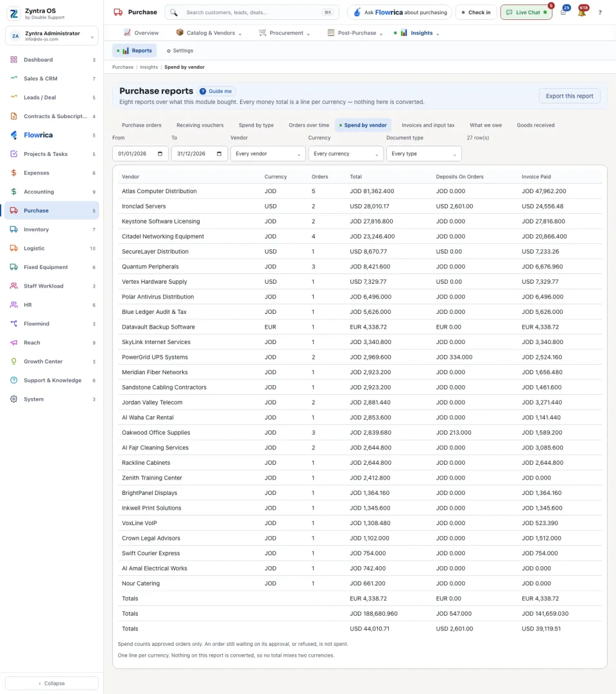Image resolution: width=616 pixels, height=694 pixels.
Task: Select the Reports sub-tab
Action: 135,51
